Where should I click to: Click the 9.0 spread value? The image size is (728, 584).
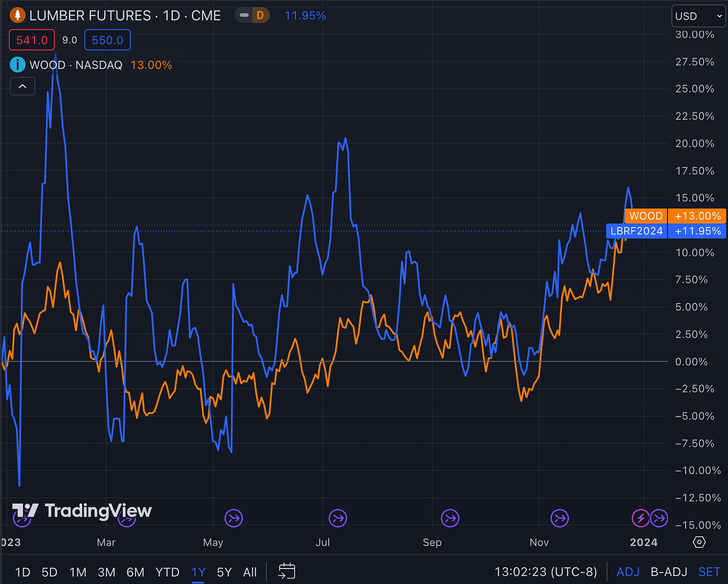point(69,40)
